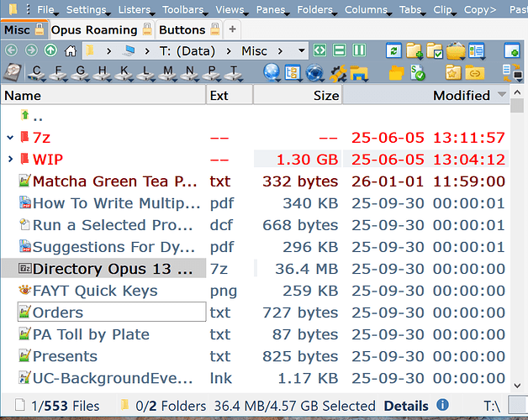
Task: Go to drive N
Action: 189,73
